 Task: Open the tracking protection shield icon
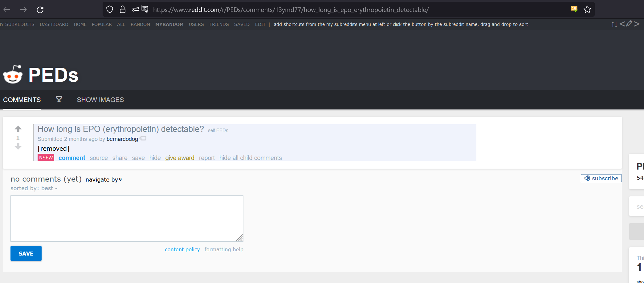click(110, 10)
